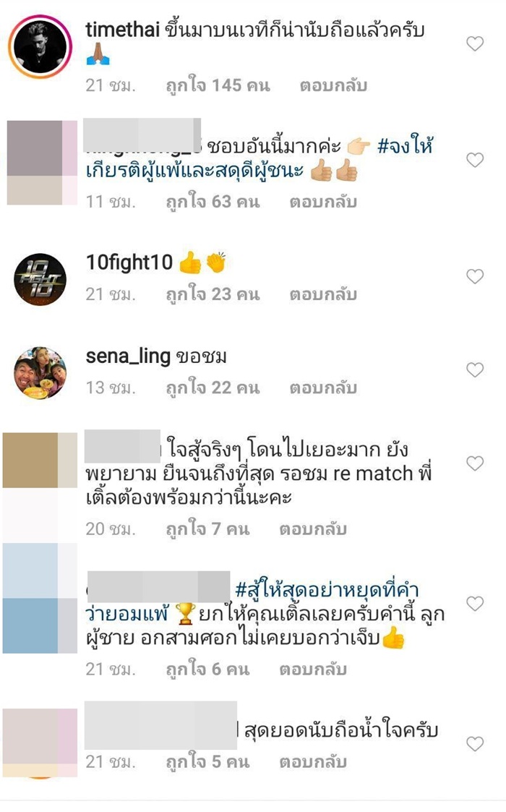Heart the sena_ling comment
Viewport: 506px width, 812px height.
[x=475, y=369]
